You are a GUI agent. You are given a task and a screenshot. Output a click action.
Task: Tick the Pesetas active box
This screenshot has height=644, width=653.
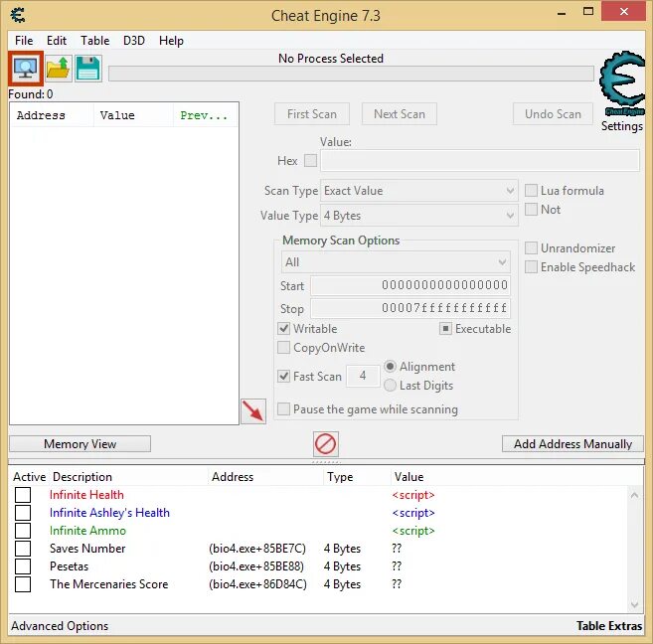click(23, 566)
